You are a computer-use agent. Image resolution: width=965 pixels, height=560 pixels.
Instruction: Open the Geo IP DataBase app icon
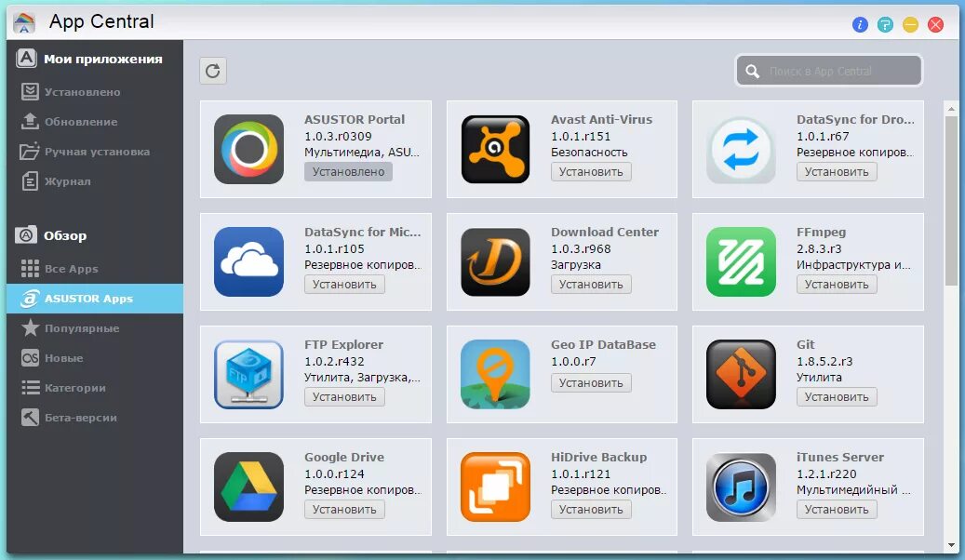(x=495, y=374)
